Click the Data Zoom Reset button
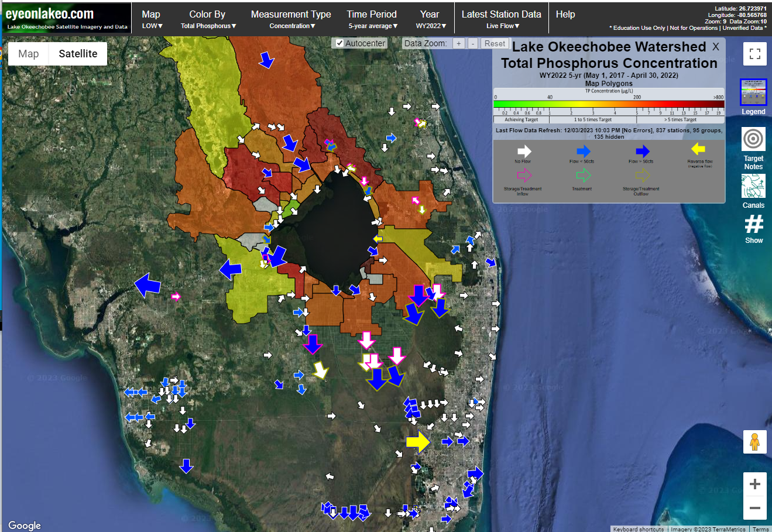The width and height of the screenshot is (772, 532). [x=495, y=43]
